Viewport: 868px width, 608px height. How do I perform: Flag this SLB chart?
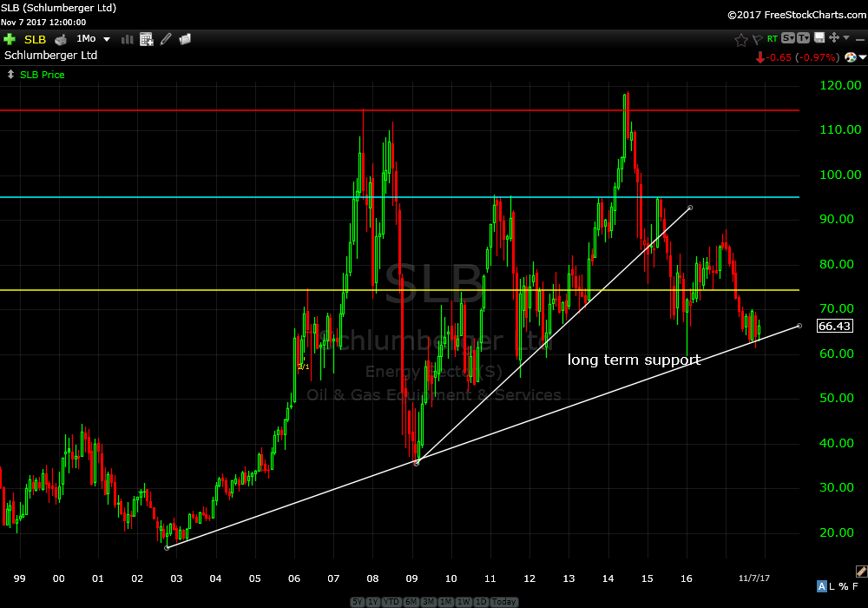(x=756, y=39)
